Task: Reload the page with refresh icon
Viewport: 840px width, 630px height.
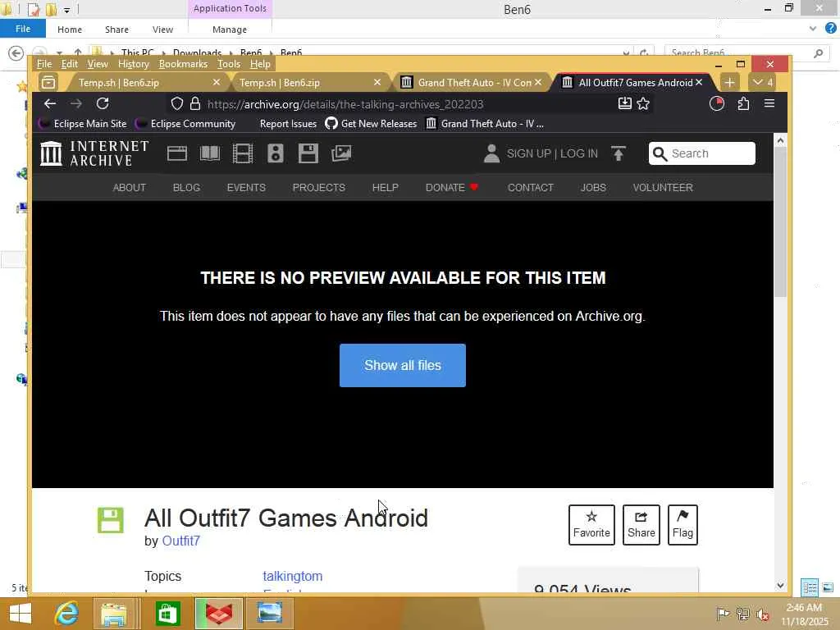Action: click(103, 104)
